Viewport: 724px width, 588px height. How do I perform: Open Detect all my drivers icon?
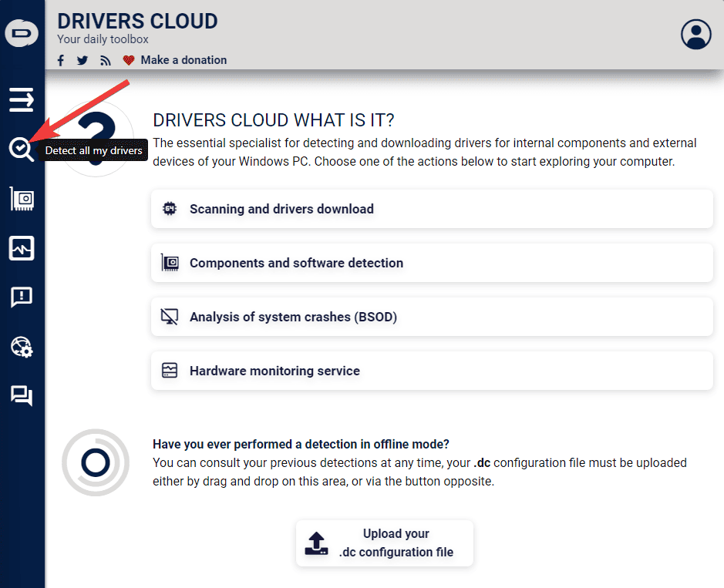click(22, 150)
